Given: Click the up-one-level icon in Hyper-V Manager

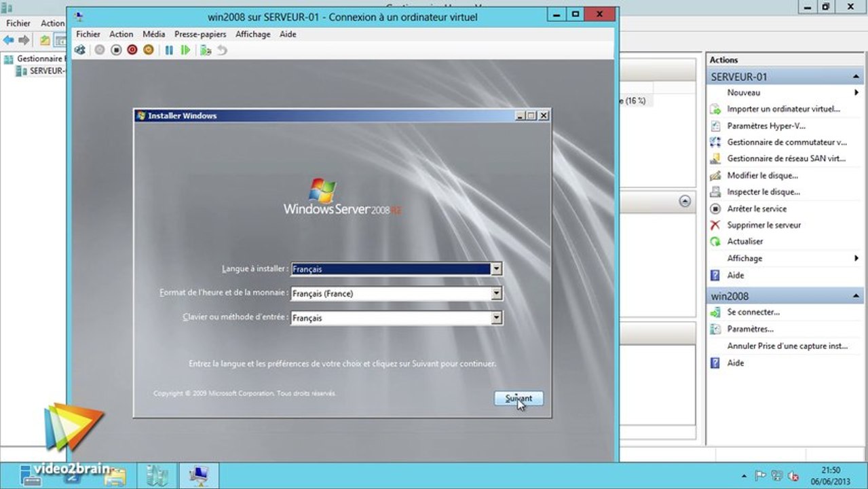Looking at the screenshot, I should coord(45,40).
